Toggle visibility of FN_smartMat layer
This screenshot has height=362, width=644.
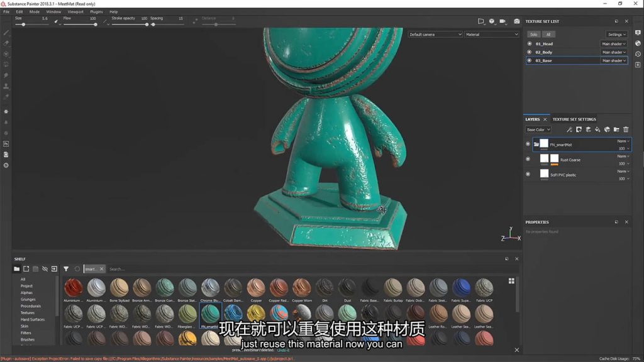[528, 144]
